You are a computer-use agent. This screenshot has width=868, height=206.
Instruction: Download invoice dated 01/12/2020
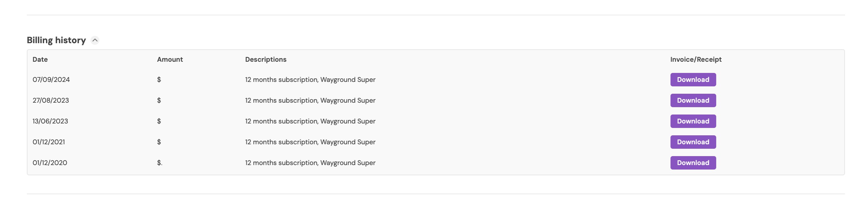tap(693, 163)
